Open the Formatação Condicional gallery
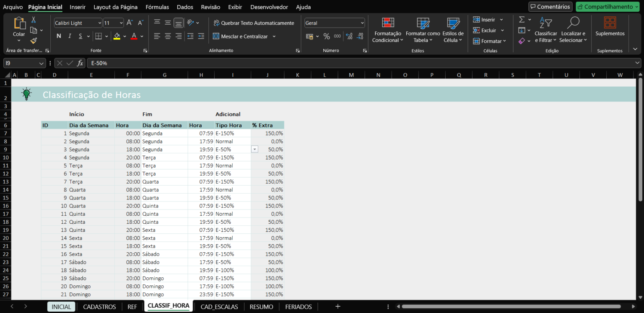The width and height of the screenshot is (644, 313). [387, 29]
